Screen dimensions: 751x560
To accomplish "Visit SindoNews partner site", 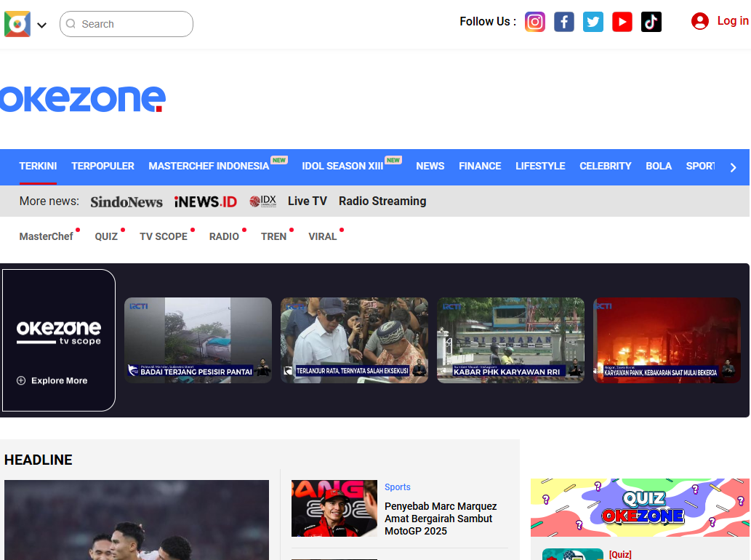I will click(x=126, y=201).
